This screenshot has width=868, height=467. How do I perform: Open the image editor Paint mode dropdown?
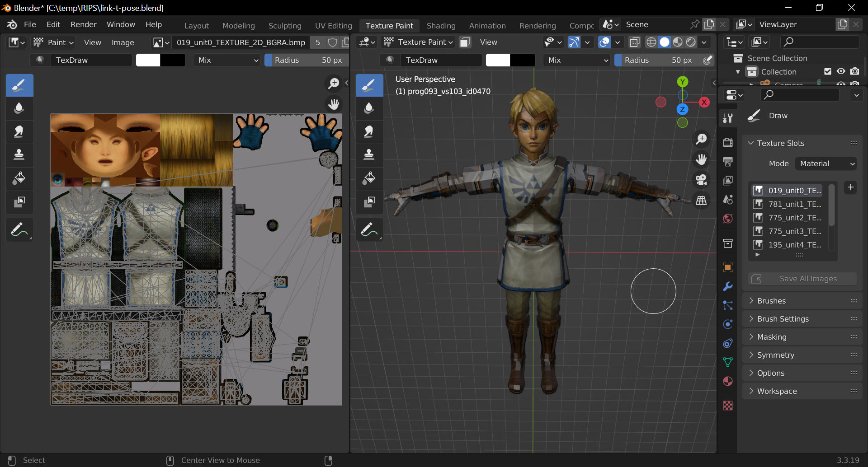pos(54,42)
